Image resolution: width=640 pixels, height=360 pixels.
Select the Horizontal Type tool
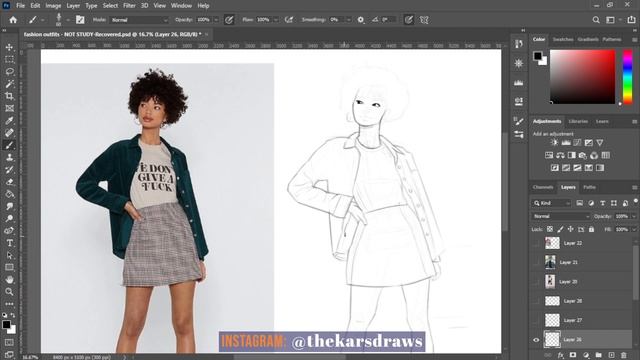9,243
